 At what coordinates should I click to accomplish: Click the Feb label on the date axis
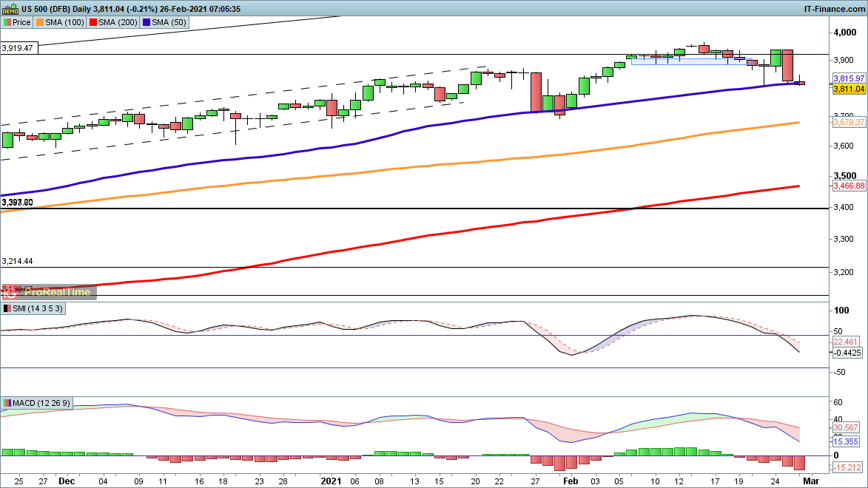tap(571, 481)
